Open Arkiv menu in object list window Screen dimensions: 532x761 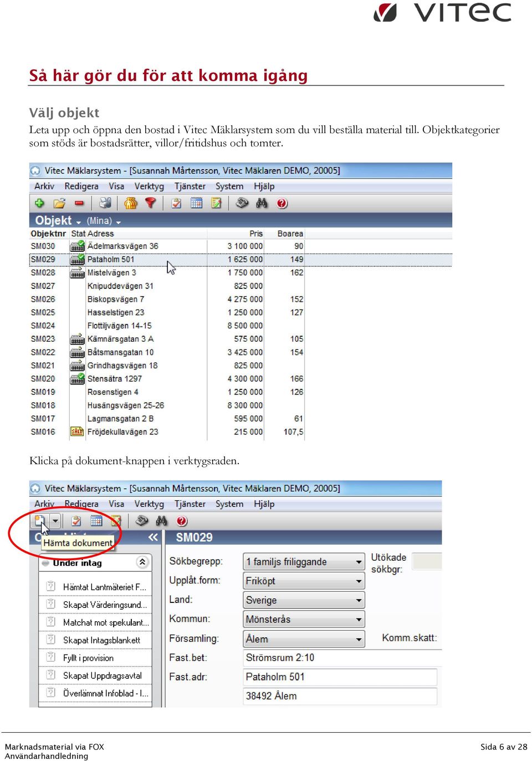tap(44, 186)
